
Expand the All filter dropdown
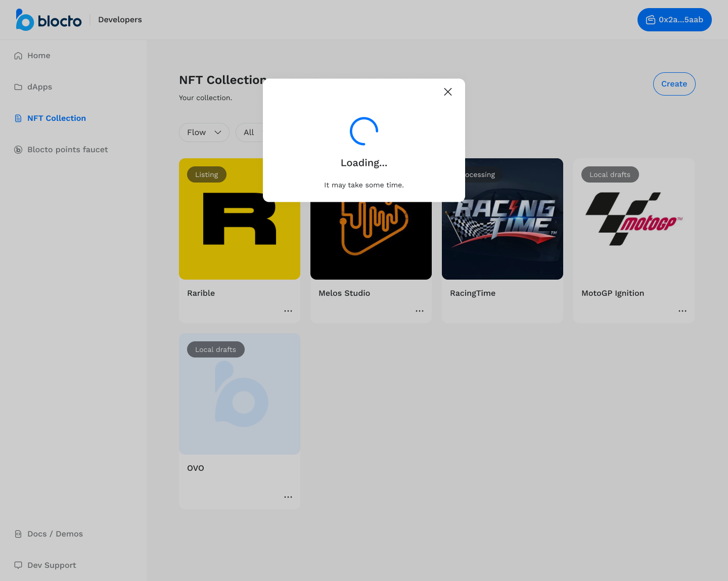tap(250, 132)
